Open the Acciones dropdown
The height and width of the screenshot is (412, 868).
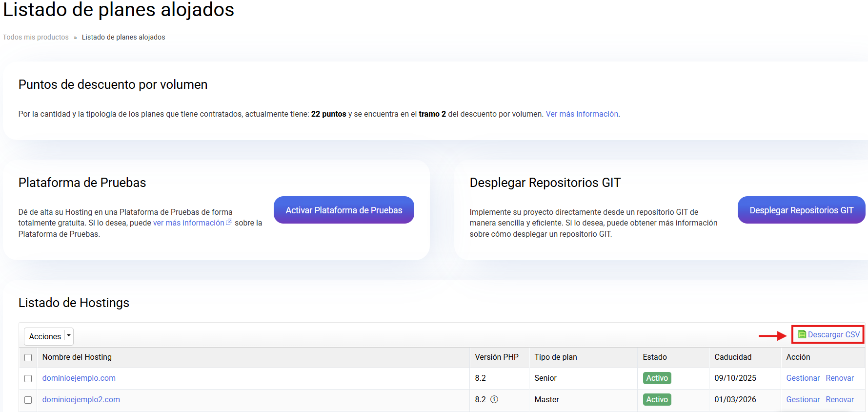tap(45, 336)
